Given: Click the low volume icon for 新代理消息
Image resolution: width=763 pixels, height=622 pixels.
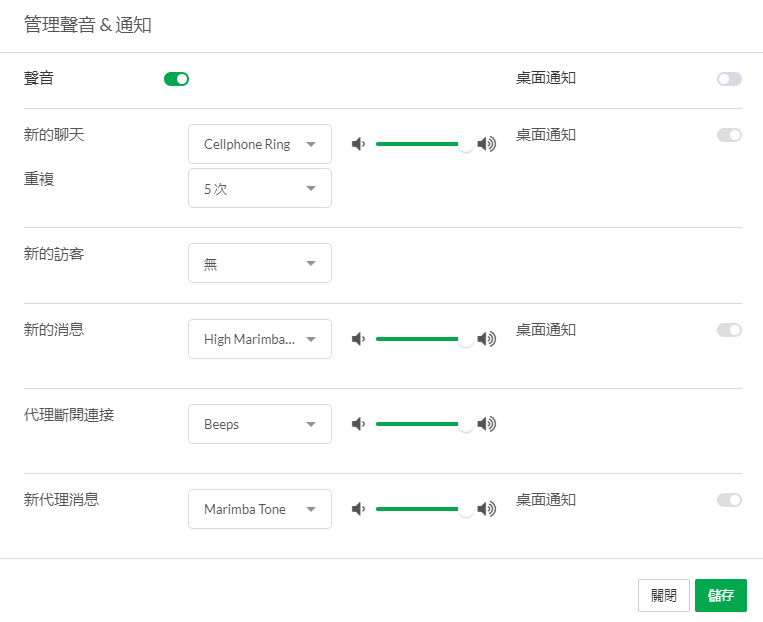Looking at the screenshot, I should (x=359, y=509).
